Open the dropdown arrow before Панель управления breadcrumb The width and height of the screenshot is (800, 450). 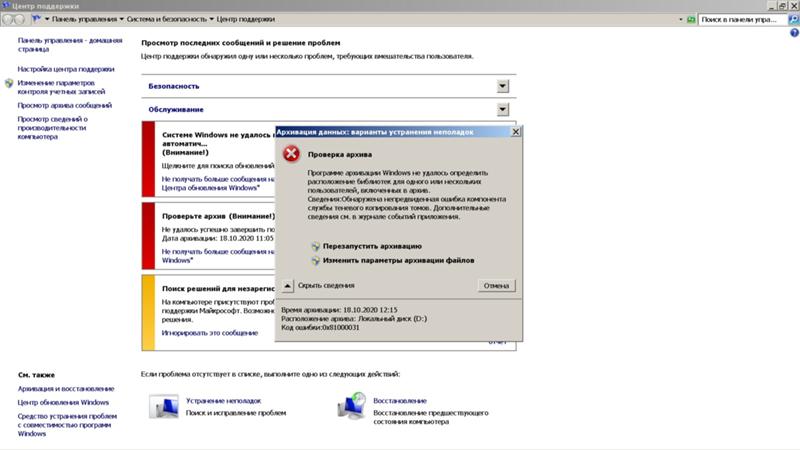point(47,19)
